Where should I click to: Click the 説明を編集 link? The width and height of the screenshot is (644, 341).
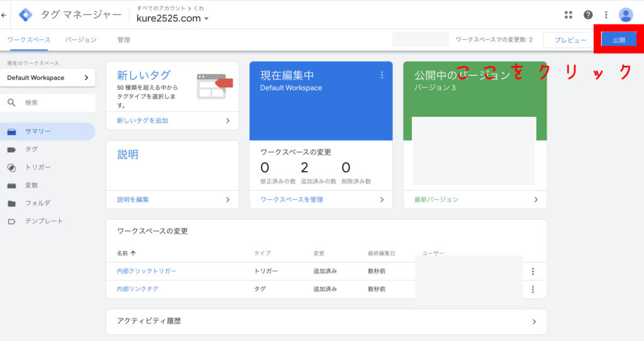(133, 200)
